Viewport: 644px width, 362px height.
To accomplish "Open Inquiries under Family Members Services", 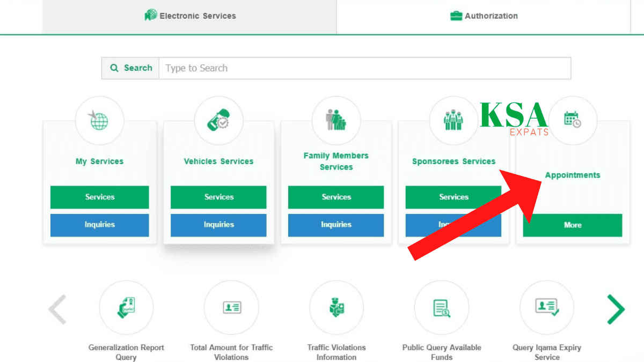I will (336, 225).
